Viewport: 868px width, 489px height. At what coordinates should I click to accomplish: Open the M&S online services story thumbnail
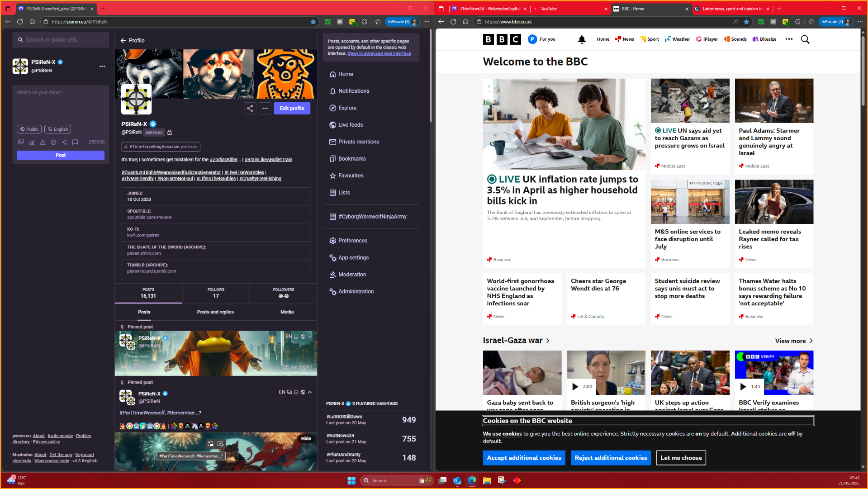point(690,202)
